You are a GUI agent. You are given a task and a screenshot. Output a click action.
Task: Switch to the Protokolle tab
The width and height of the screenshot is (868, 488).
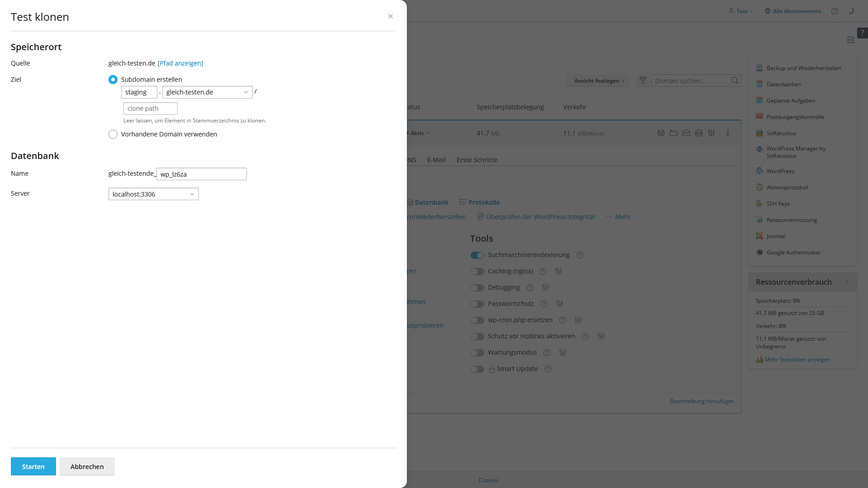pyautogui.click(x=484, y=202)
